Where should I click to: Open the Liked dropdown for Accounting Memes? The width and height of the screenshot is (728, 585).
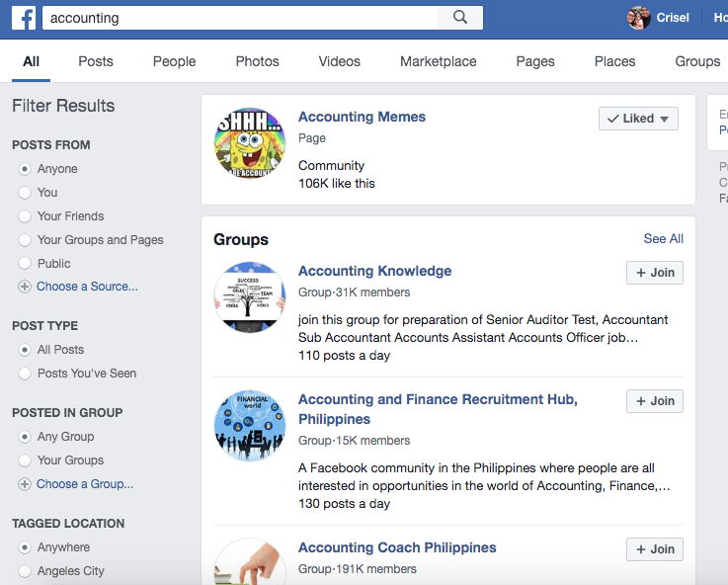tap(638, 119)
